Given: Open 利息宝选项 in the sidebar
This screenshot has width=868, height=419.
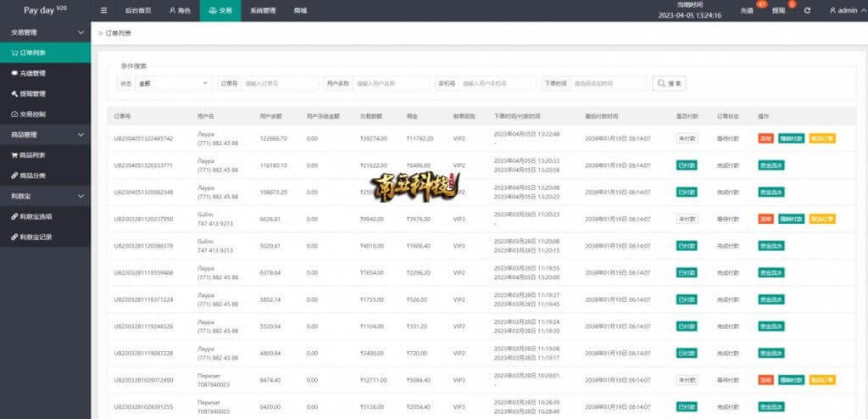Looking at the screenshot, I should click(x=36, y=216).
